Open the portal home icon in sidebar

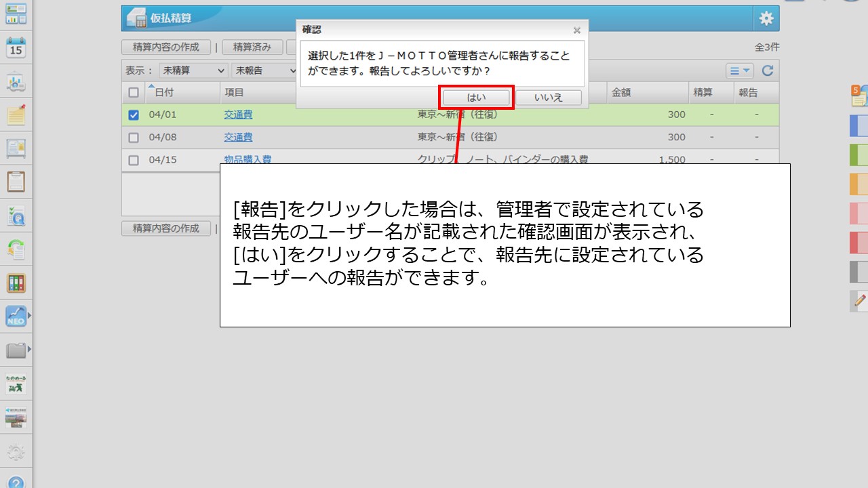pos(16,13)
